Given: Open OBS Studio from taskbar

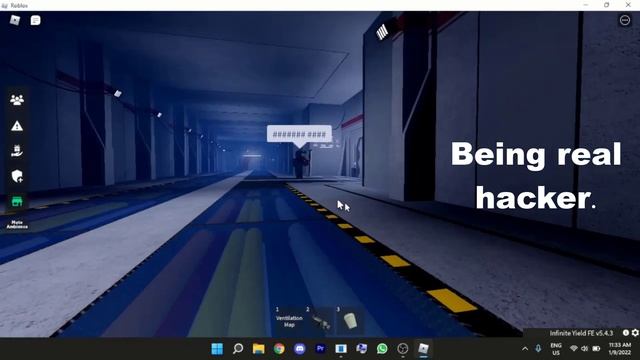Looking at the screenshot, I should pos(403,349).
